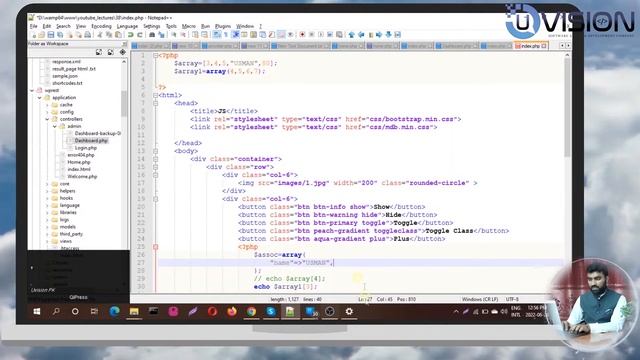The width and height of the screenshot is (640, 360).
Task: Expand the cache folder in the tree
Action: (x=47, y=105)
